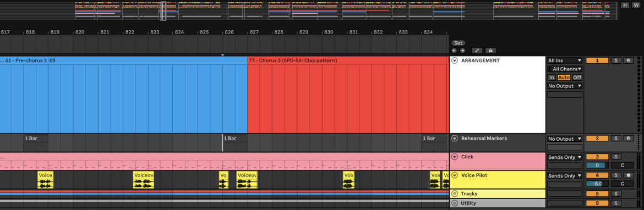Open ARRANGEMENT track No Output dropdown
The image size is (644, 210).
coord(565,86)
